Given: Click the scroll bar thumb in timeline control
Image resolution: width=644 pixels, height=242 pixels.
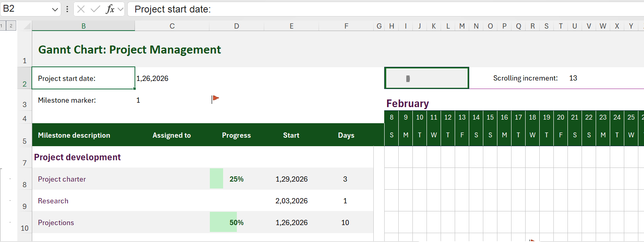Looking at the screenshot, I should tap(408, 79).
